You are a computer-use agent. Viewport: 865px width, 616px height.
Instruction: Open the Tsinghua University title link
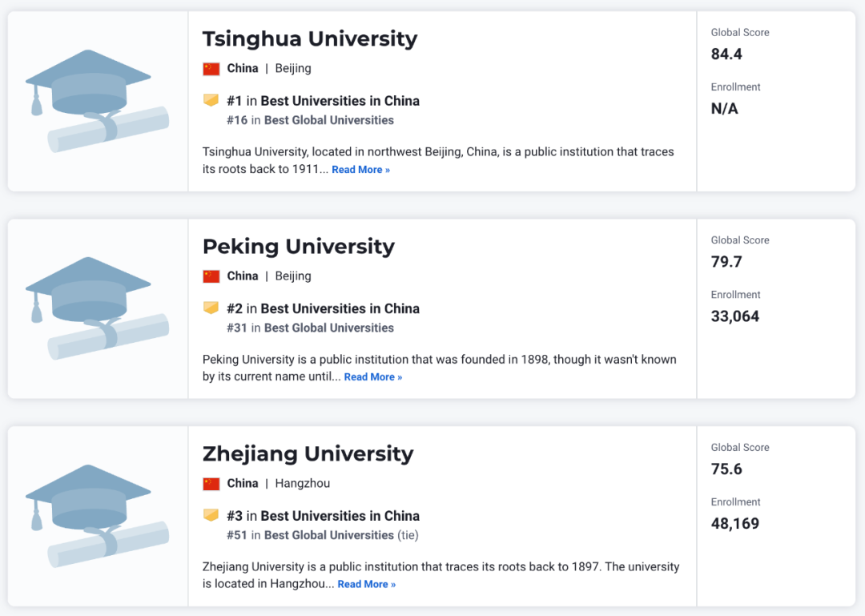pyautogui.click(x=310, y=38)
